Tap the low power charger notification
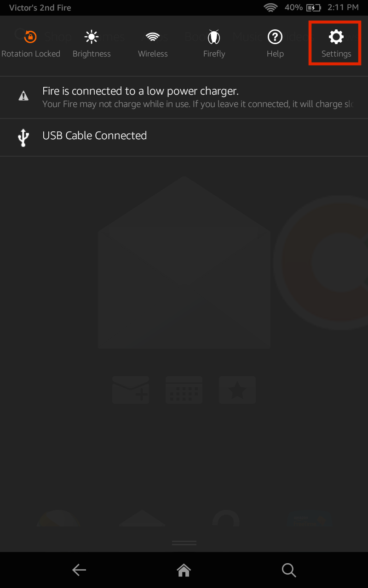 tap(184, 97)
